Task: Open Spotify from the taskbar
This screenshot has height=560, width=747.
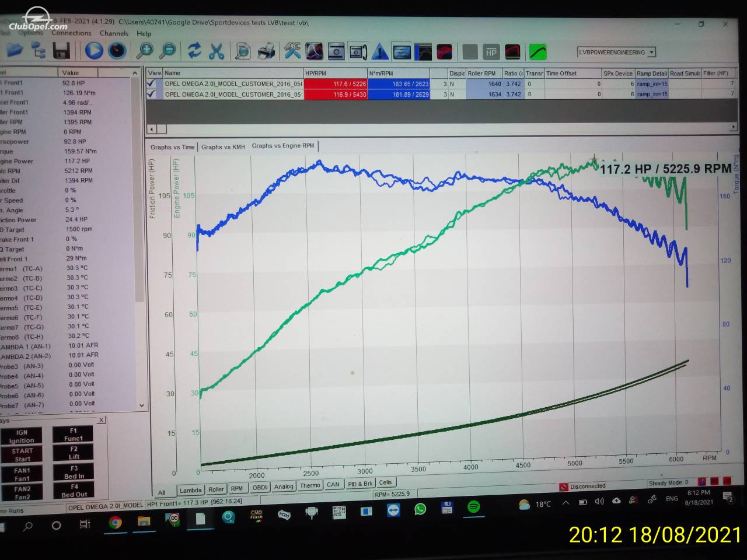Action: [474, 506]
